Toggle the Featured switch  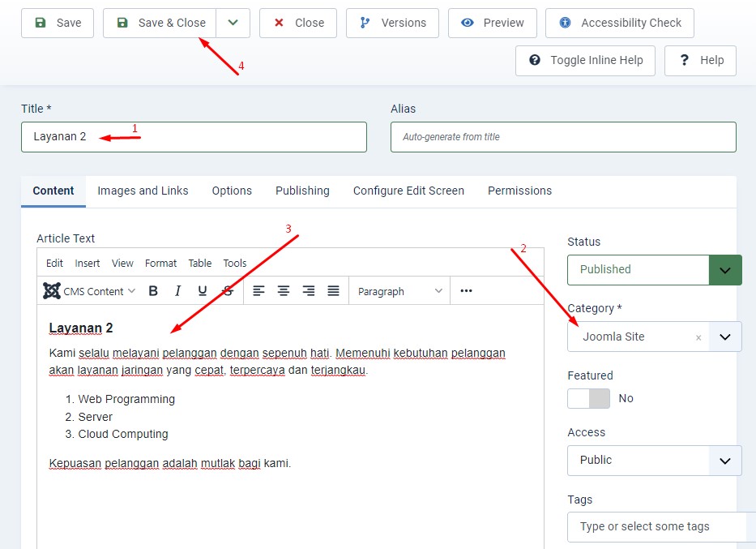click(588, 398)
